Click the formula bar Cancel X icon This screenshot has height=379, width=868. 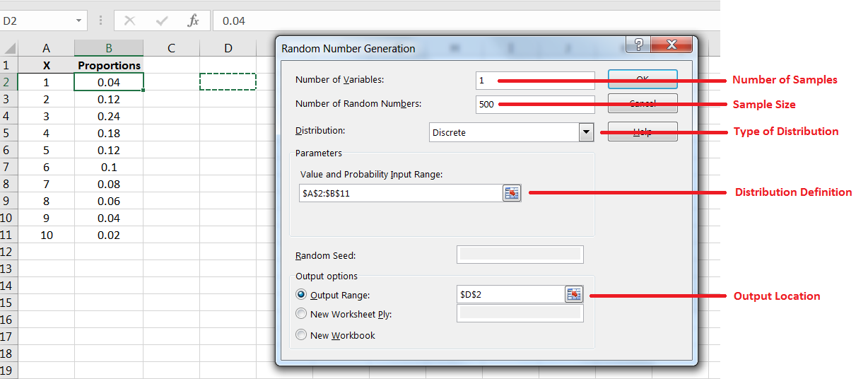[x=129, y=21]
